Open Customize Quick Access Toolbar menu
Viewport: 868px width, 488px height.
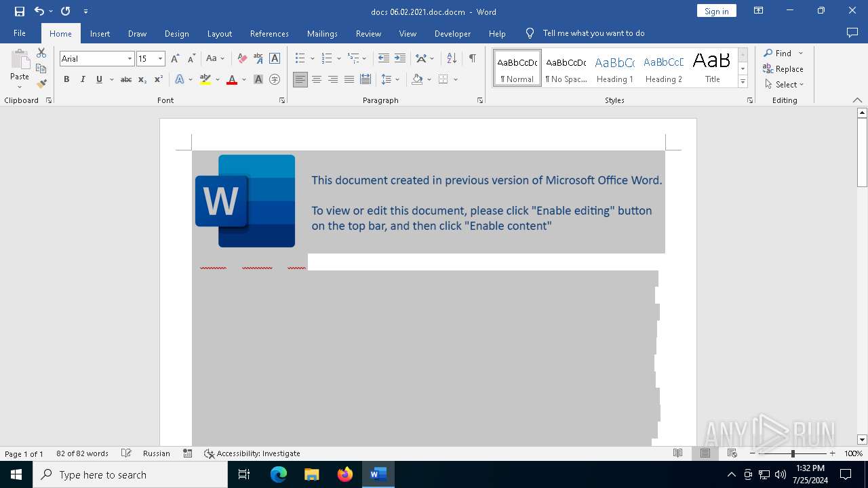click(85, 12)
